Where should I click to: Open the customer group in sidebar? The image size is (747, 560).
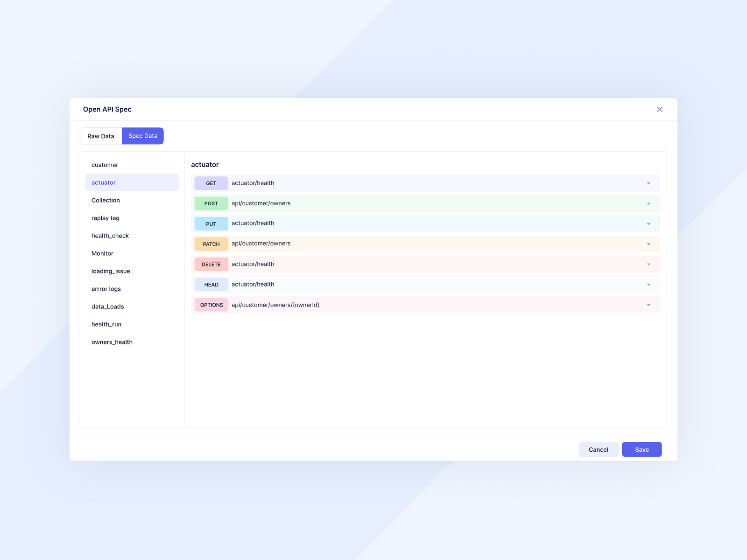[132, 165]
